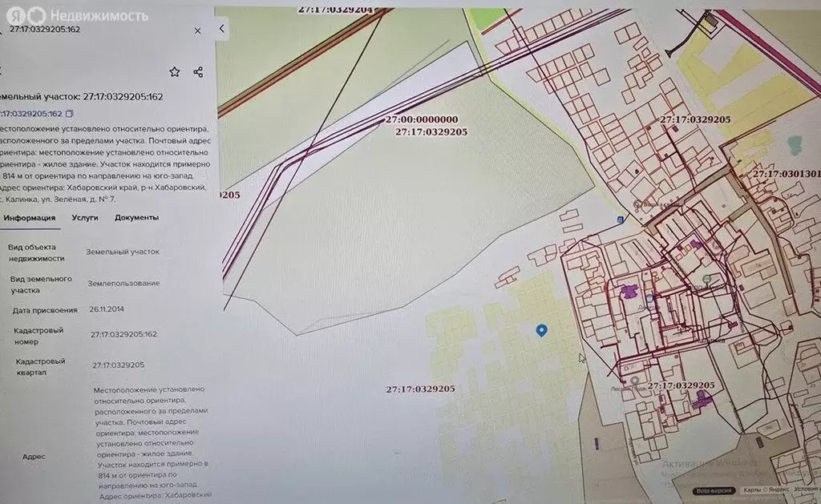Click the Дата присвоения label
Viewport: 821px width, 504px height.
pos(45,310)
